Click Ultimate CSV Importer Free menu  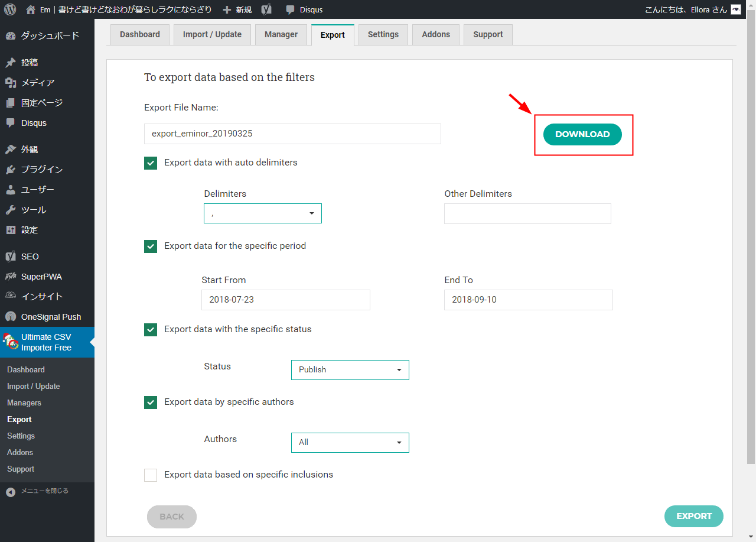47,342
